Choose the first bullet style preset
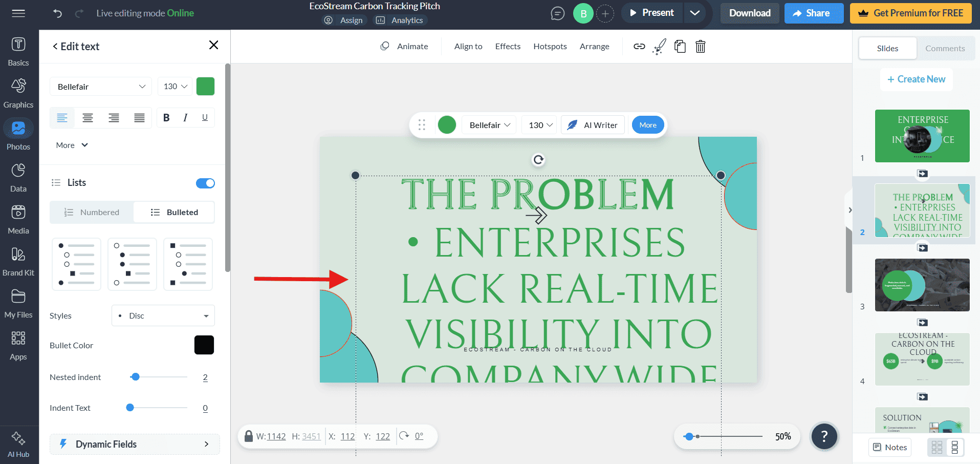Image resolution: width=980 pixels, height=464 pixels. [x=77, y=264]
